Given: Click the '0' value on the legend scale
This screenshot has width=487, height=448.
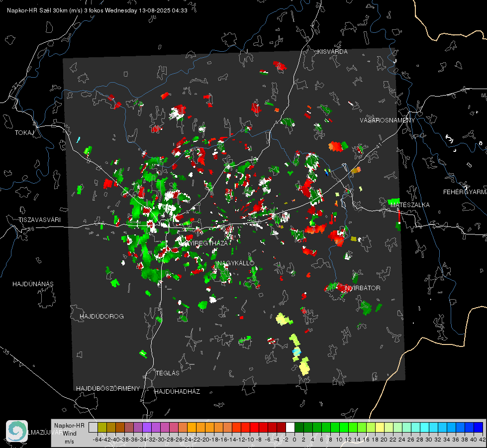Looking at the screenshot, I should [294, 440].
